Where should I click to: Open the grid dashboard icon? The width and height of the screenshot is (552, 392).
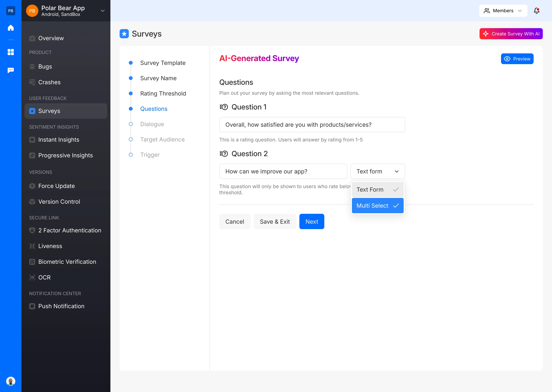[11, 52]
